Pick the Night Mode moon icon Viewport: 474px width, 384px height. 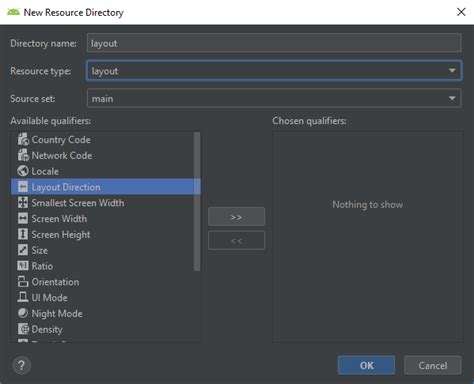pyautogui.click(x=23, y=313)
